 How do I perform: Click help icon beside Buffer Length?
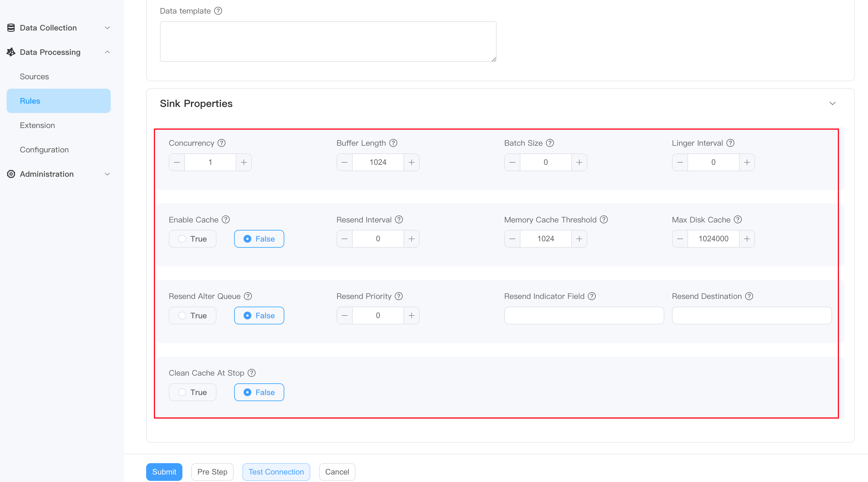[393, 143]
